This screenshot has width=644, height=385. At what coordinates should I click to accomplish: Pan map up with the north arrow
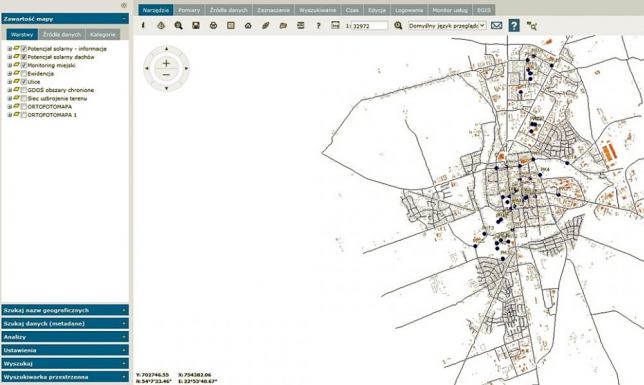(x=166, y=48)
